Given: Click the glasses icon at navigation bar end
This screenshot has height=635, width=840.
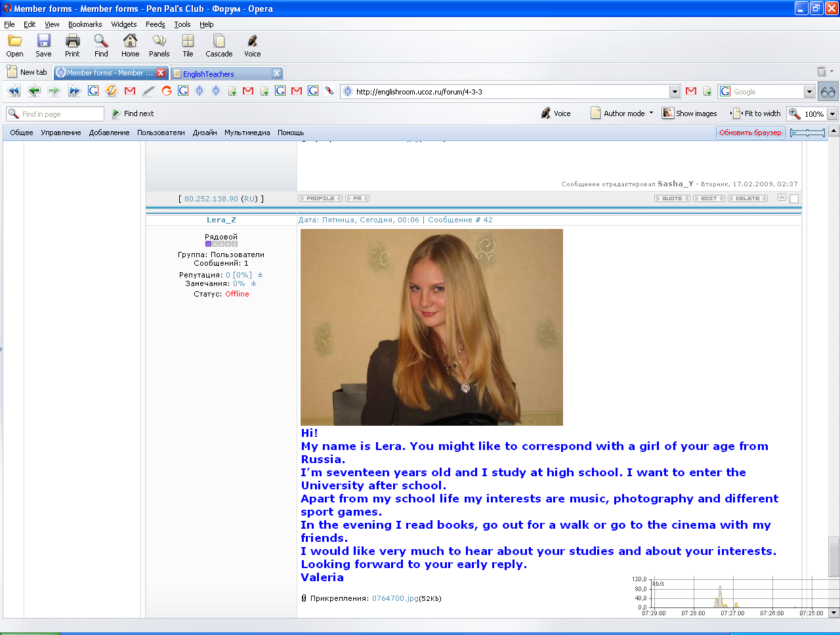Looking at the screenshot, I should (828, 91).
